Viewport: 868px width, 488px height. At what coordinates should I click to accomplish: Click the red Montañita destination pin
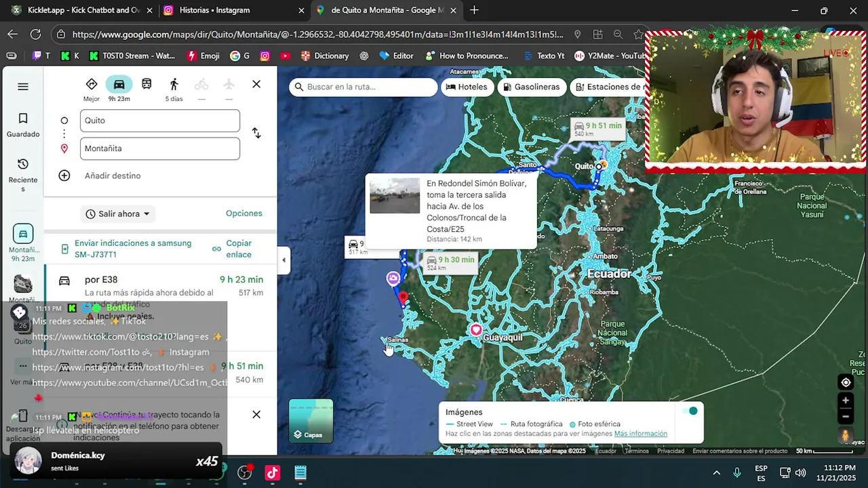click(403, 297)
